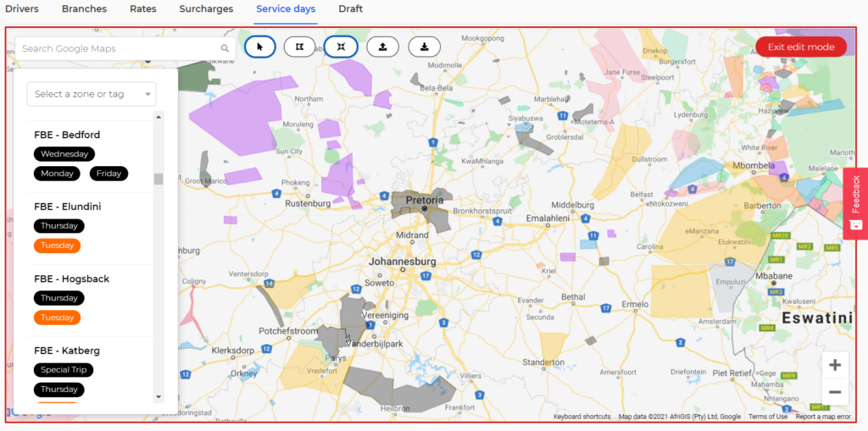Toggle Thursday tag under FBE - Katberg
Image resolution: width=868 pixels, height=431 pixels.
pyautogui.click(x=59, y=389)
